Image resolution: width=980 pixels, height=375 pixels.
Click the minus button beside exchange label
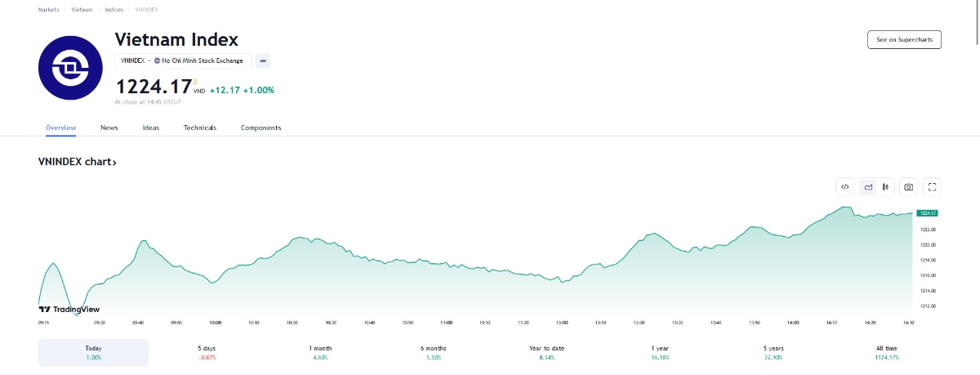[263, 60]
